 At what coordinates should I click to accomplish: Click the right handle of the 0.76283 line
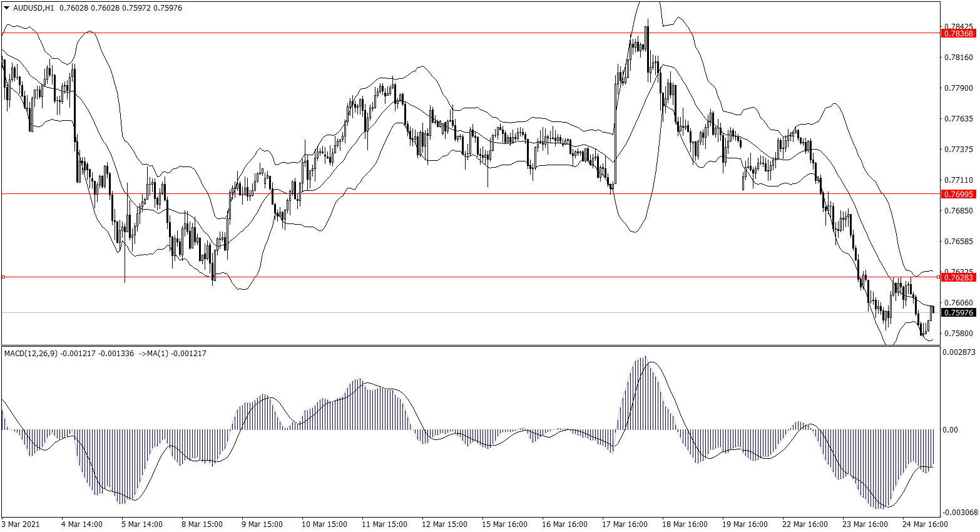pyautogui.click(x=938, y=277)
